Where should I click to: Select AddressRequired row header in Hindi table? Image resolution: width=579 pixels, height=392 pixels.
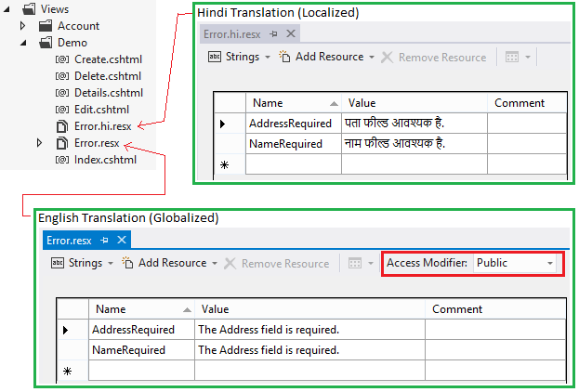[230, 124]
